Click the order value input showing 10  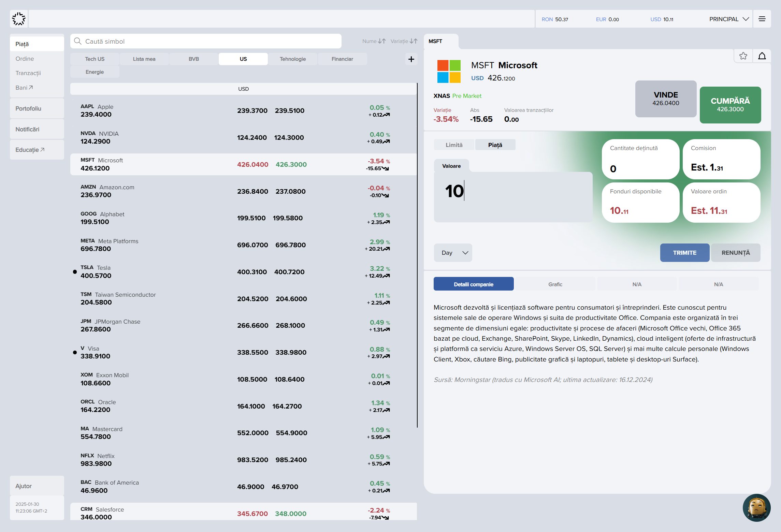[513, 197]
